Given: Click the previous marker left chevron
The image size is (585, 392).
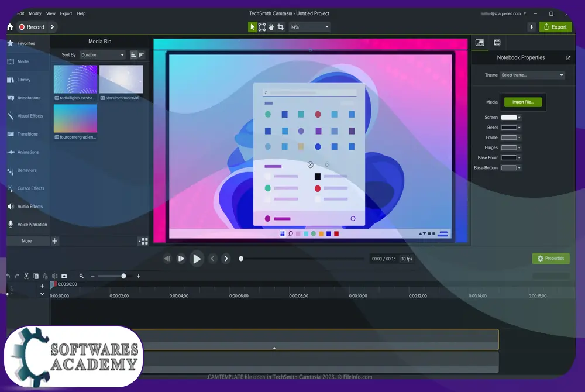Looking at the screenshot, I should tap(213, 259).
